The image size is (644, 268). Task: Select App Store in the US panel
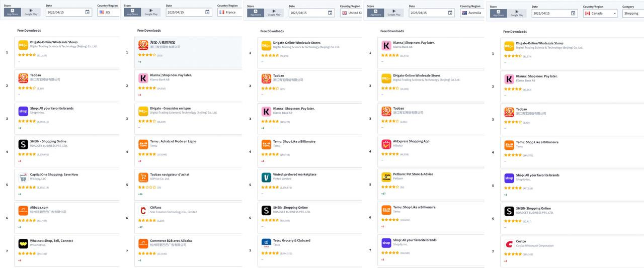[x=12, y=12]
